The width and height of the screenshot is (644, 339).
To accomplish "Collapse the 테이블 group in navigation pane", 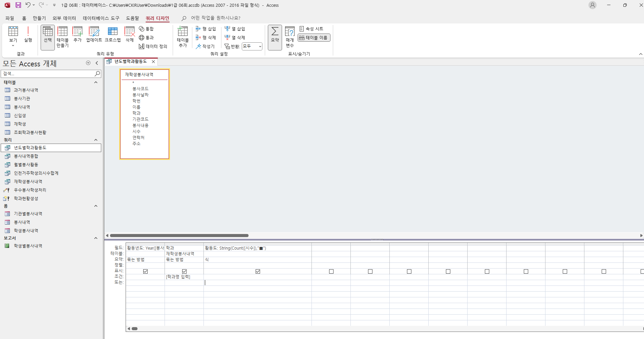I will 96,82.
